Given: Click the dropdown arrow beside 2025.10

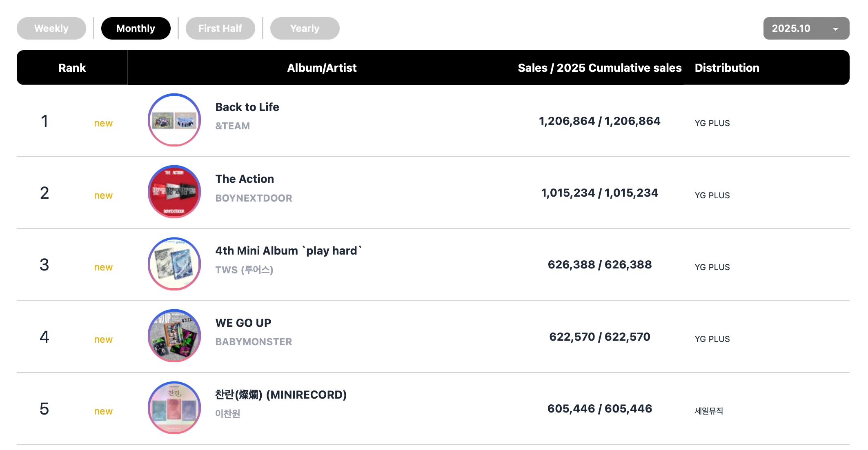Looking at the screenshot, I should pyautogui.click(x=835, y=29).
